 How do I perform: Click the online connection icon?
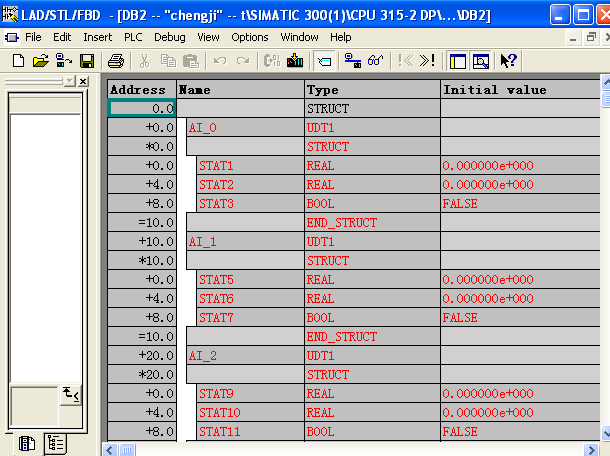click(x=353, y=61)
